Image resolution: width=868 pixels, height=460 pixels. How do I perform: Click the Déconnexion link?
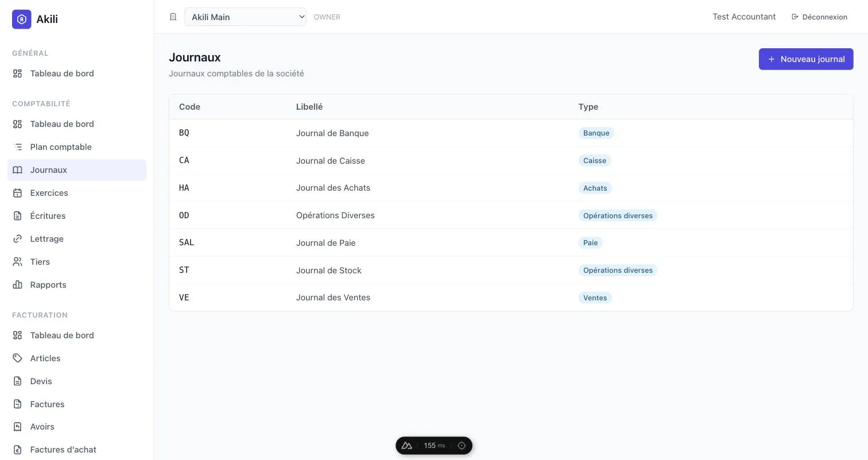pos(819,17)
